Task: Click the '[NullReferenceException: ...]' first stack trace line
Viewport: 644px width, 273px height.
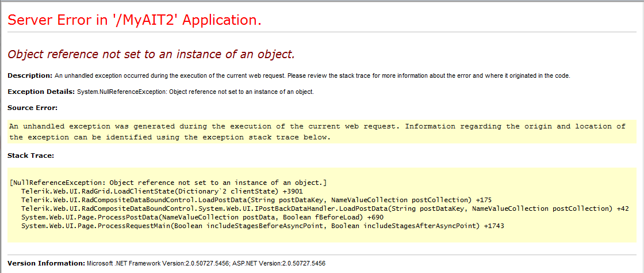Action: (168, 183)
